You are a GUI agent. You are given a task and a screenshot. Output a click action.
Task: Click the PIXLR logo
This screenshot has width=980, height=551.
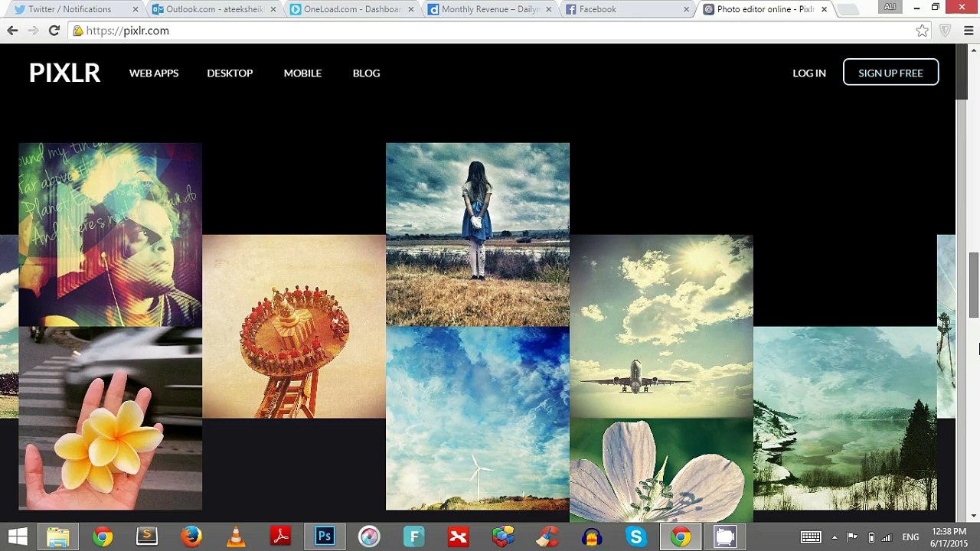[x=65, y=73]
